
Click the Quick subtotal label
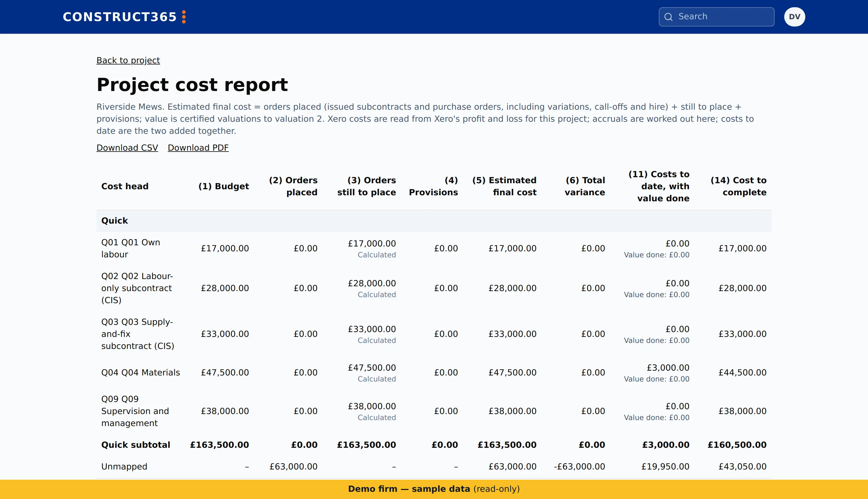pyautogui.click(x=136, y=445)
